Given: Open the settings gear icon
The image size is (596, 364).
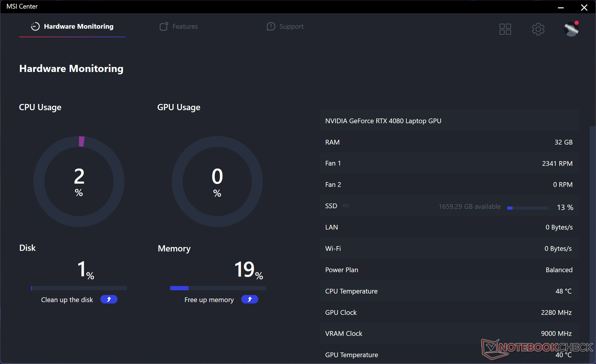Looking at the screenshot, I should coord(538,29).
